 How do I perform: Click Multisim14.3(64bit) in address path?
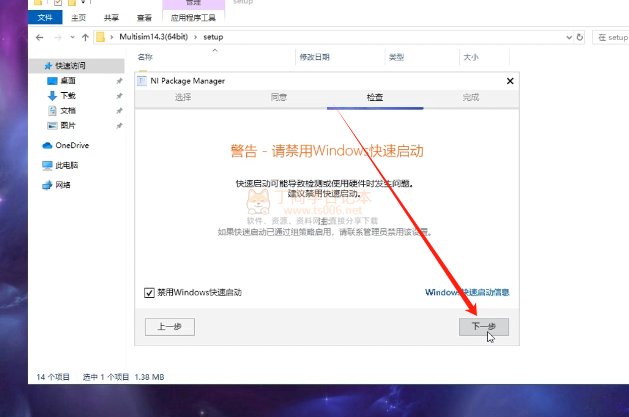153,37
